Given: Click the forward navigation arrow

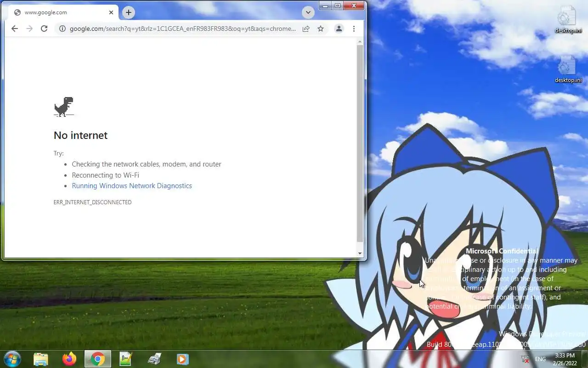Looking at the screenshot, I should click(x=29, y=29).
